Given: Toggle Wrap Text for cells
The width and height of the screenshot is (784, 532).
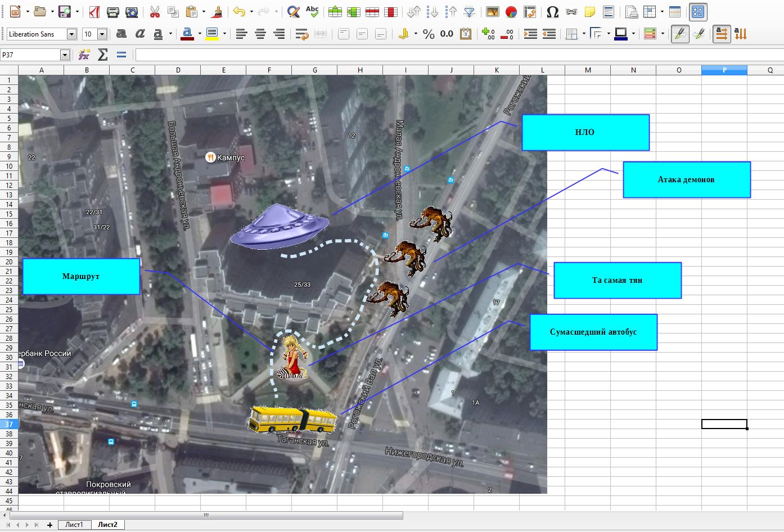Looking at the screenshot, I should coord(302,34).
